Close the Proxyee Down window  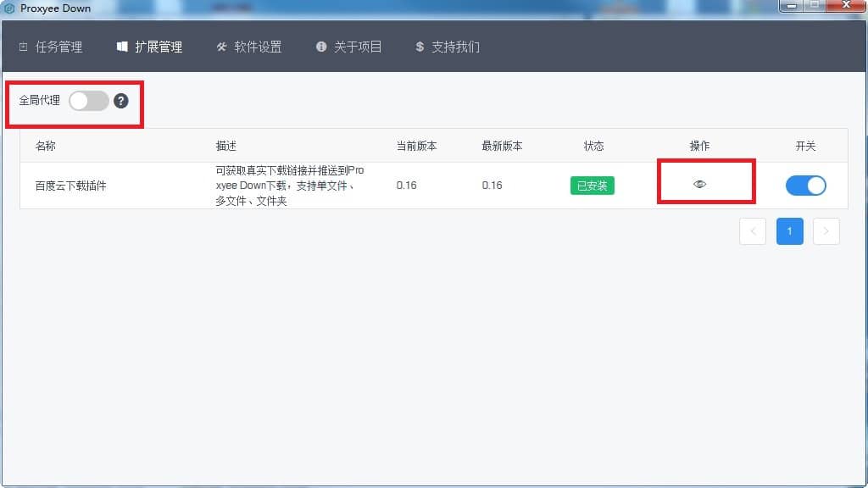[846, 6]
